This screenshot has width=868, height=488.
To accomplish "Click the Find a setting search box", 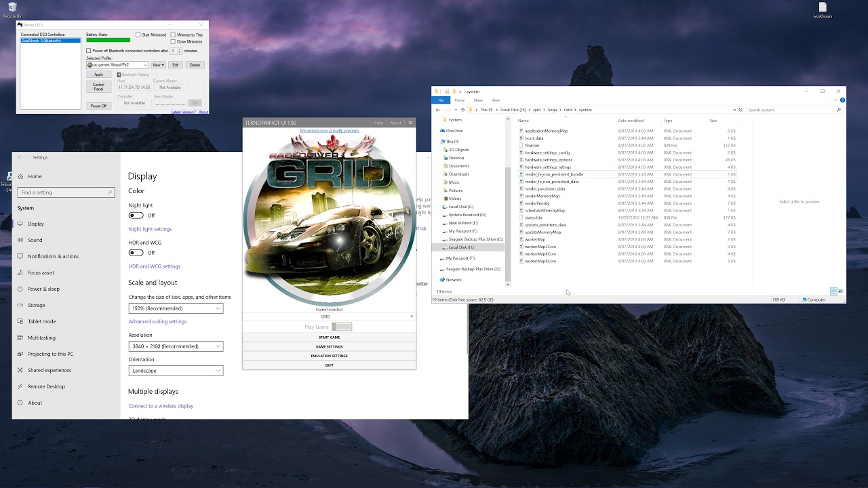I will point(65,192).
